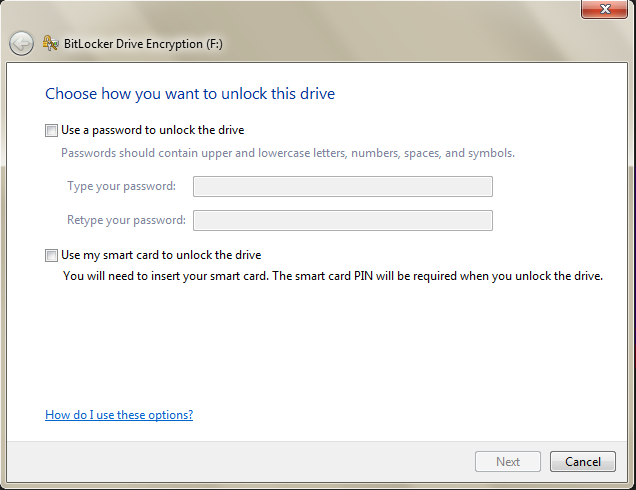Screen dimensions: 636x490
Task: Click into the 'Retype your password' field
Action: pos(343,221)
